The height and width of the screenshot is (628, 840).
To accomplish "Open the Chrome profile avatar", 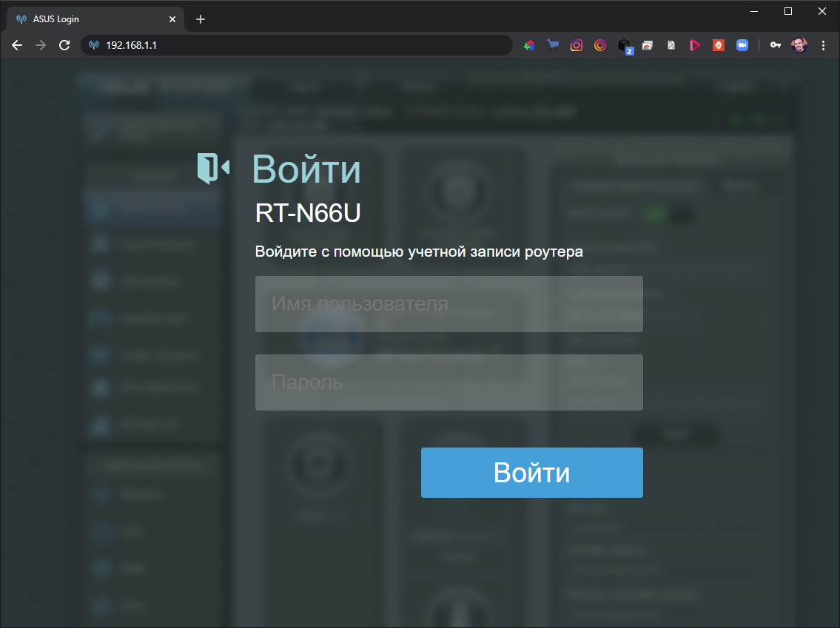I will pos(799,45).
